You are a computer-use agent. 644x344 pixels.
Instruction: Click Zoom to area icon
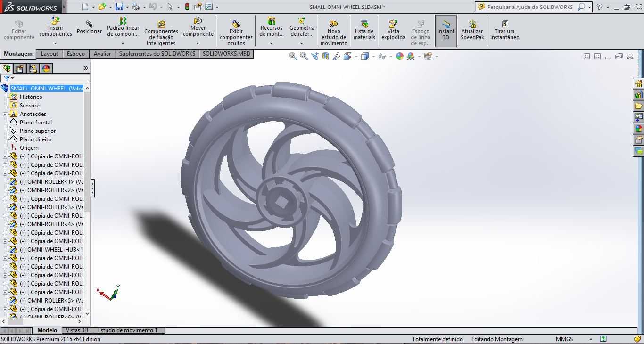click(x=304, y=56)
